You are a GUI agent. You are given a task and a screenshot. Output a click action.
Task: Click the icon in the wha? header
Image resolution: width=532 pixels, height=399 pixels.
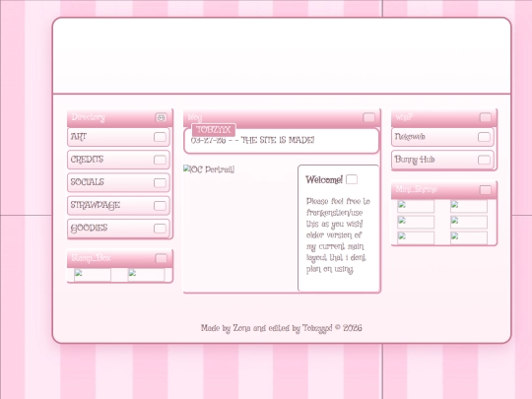[x=485, y=117]
